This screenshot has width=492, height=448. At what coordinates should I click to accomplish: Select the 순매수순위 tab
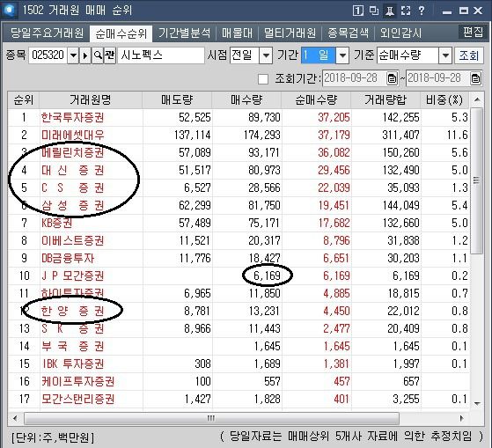pyautogui.click(x=121, y=33)
